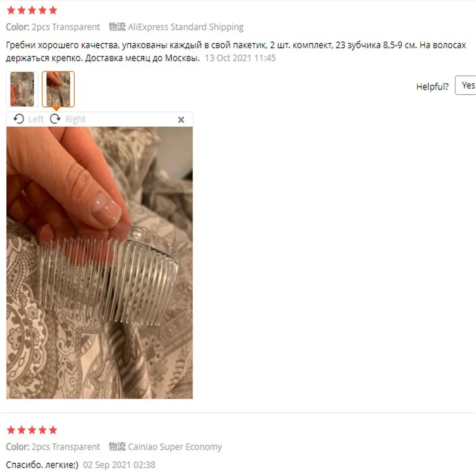Open the first review photo thumbnail

point(22,89)
